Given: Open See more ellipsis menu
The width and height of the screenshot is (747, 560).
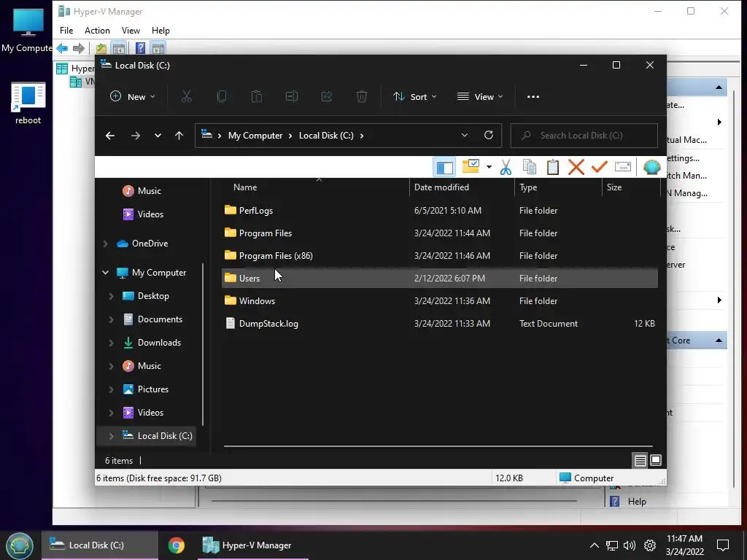Looking at the screenshot, I should [533, 97].
